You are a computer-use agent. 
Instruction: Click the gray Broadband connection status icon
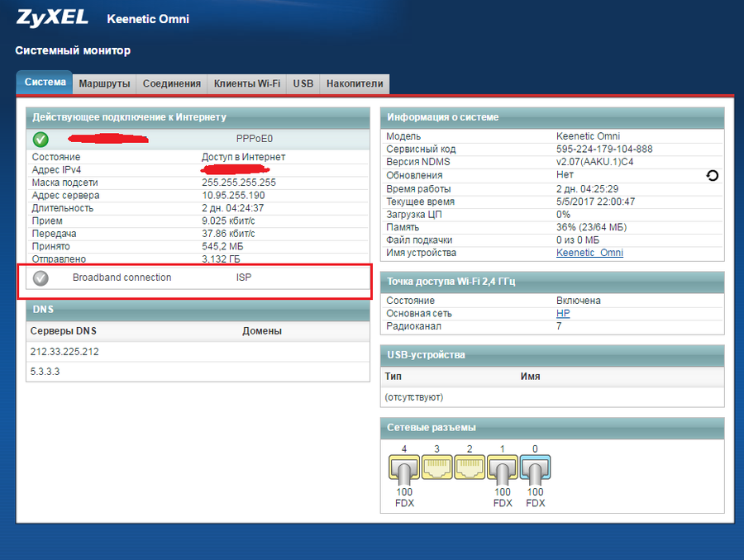click(41, 278)
